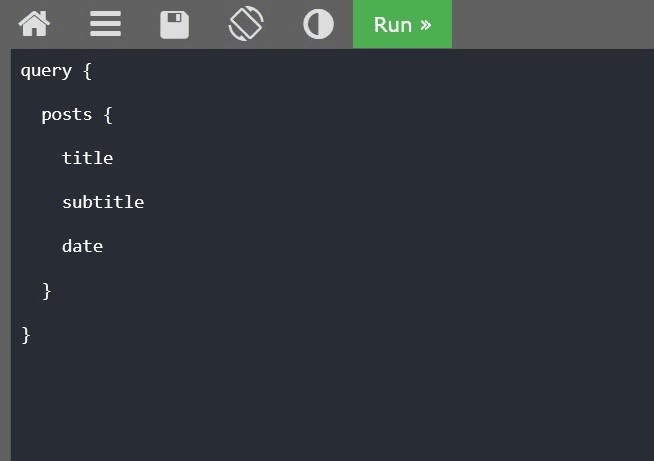Save the code with floppy disk icon
Image resolution: width=654 pixels, height=461 pixels.
[x=174, y=24]
